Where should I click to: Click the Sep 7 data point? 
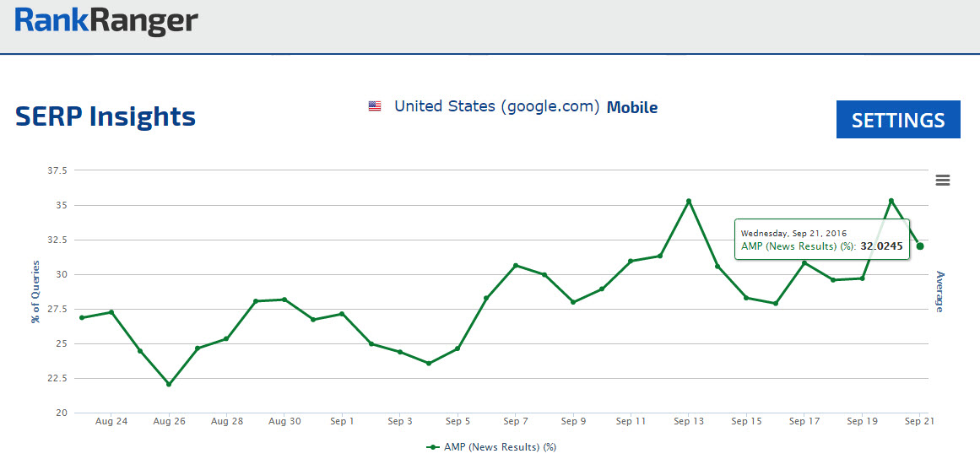[516, 266]
